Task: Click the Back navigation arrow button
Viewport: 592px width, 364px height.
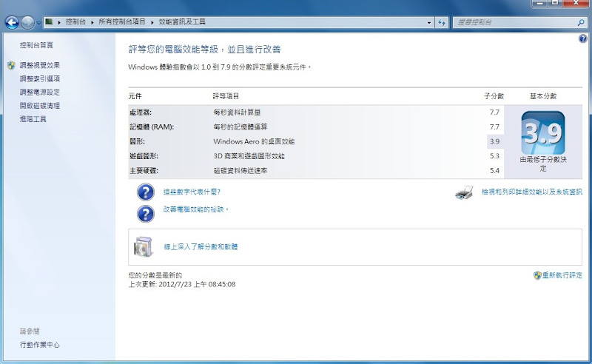Action: click(12, 23)
